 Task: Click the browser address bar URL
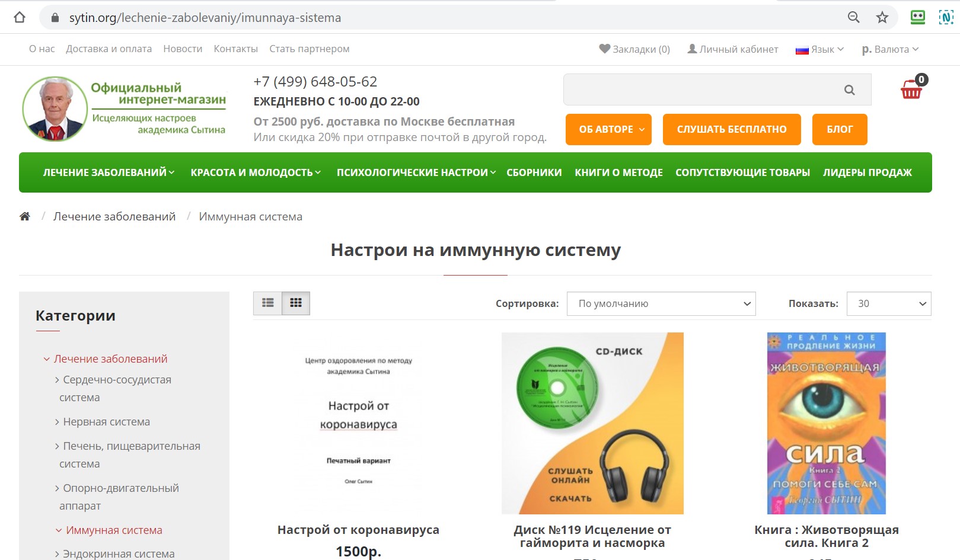205,18
